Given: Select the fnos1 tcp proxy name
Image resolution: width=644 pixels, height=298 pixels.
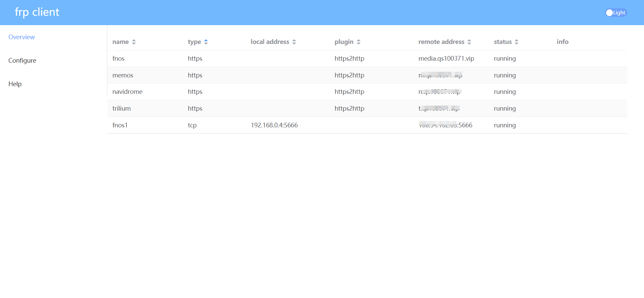Looking at the screenshot, I should pos(120,125).
